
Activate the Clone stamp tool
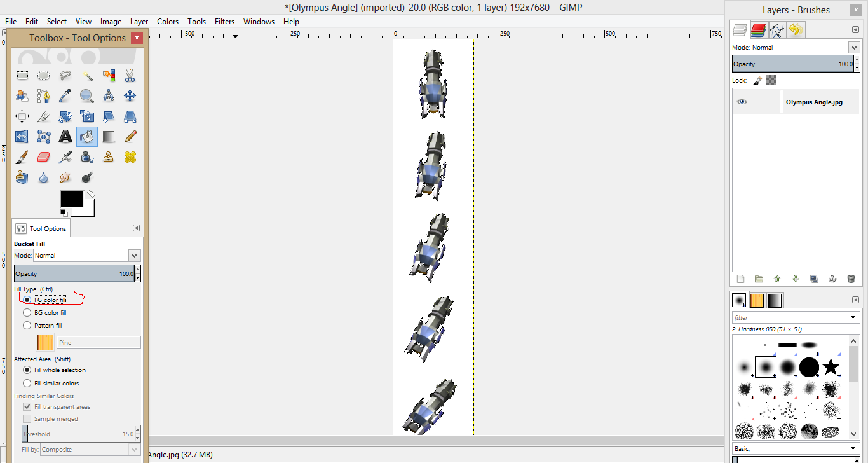point(109,157)
